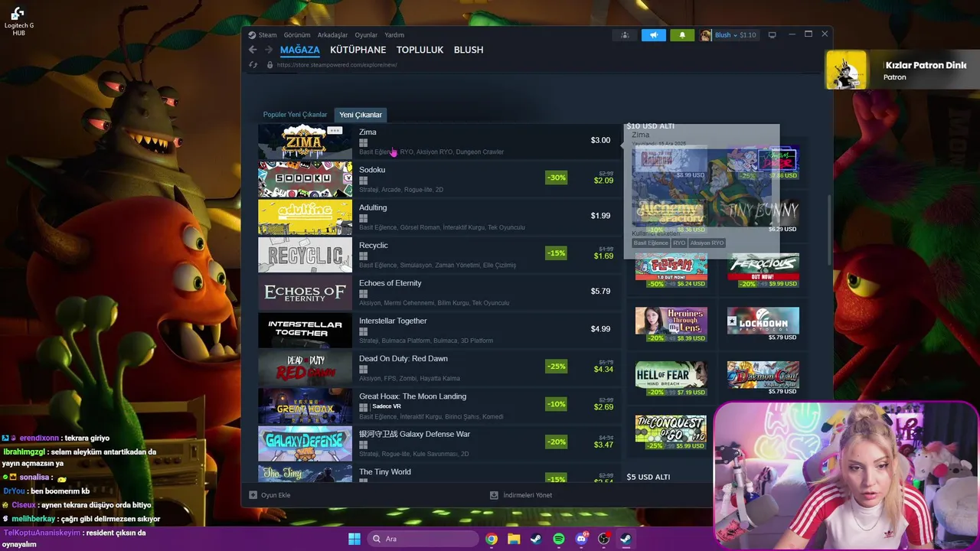Click the Sodoku game thumbnail

click(x=305, y=179)
